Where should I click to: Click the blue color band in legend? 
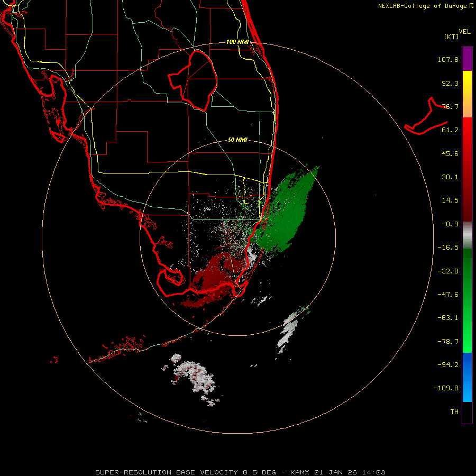[467, 377]
